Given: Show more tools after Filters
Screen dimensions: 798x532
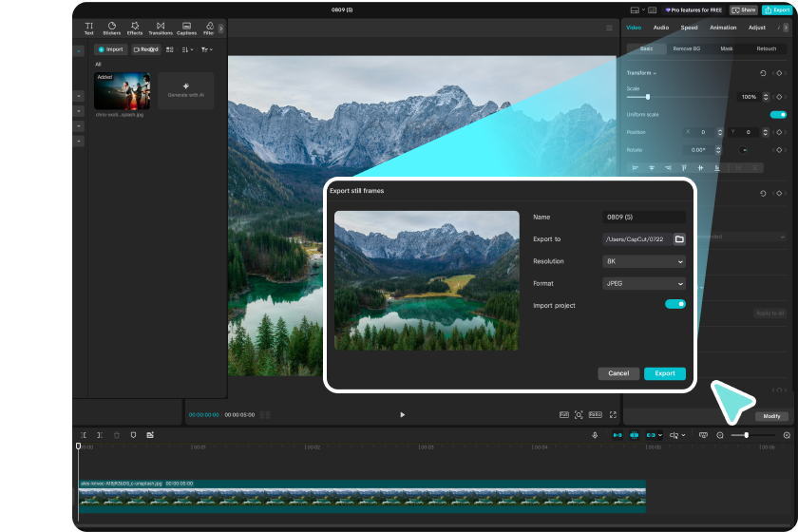Looking at the screenshot, I should 220,29.
